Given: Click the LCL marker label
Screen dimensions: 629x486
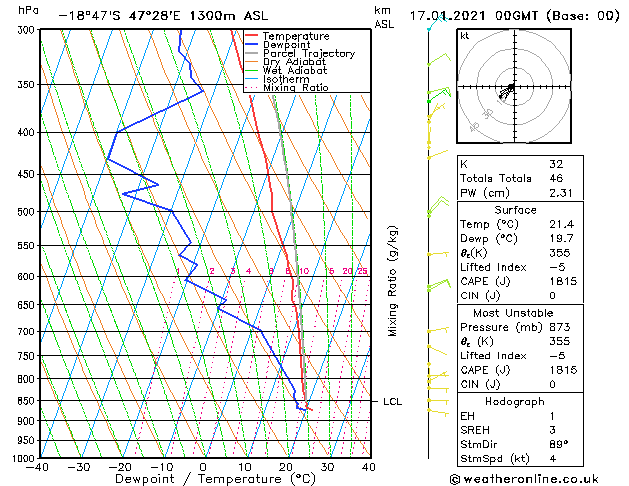Looking at the screenshot, I should pyautogui.click(x=392, y=401).
